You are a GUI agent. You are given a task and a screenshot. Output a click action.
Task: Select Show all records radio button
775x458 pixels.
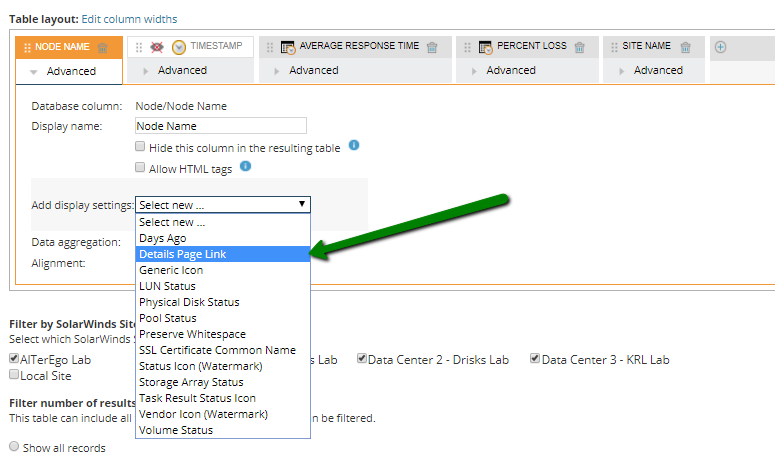[14, 447]
